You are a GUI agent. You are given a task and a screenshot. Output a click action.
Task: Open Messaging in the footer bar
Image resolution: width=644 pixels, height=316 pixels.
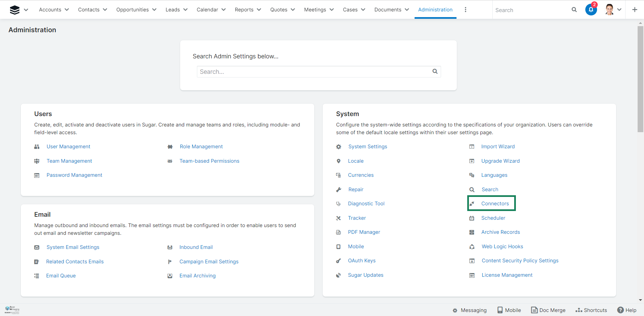pos(470,310)
